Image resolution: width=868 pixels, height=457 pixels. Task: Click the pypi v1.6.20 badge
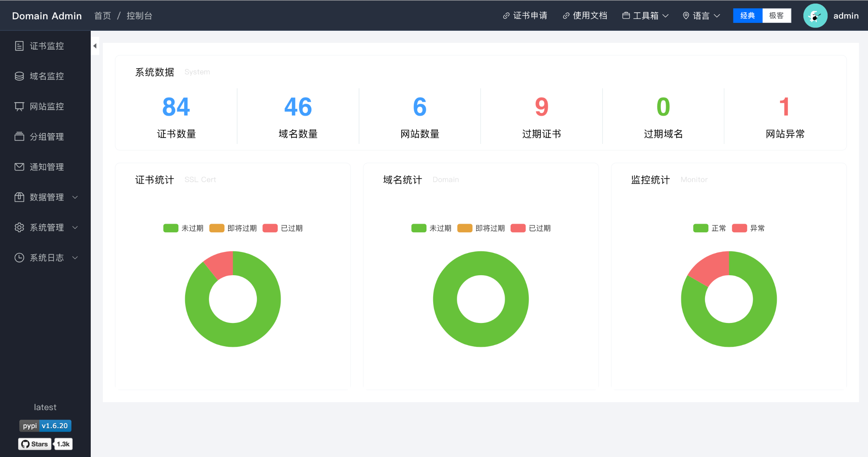(x=45, y=425)
